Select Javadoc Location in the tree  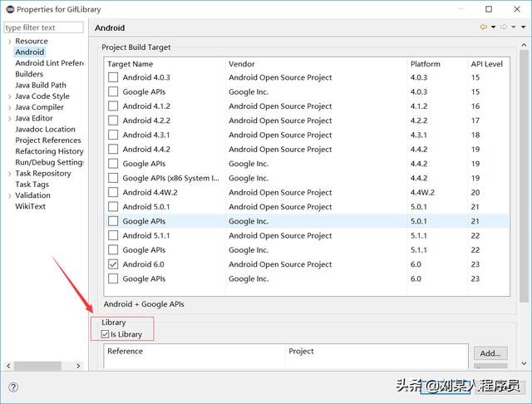45,129
